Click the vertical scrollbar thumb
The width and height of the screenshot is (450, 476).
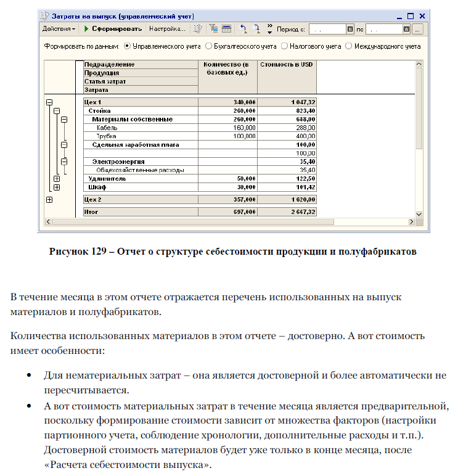point(419,109)
